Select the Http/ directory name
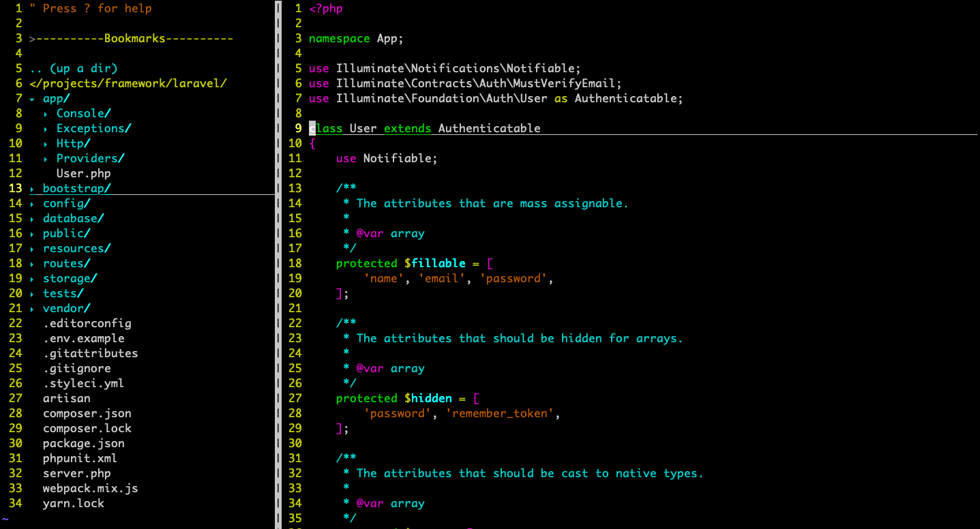This screenshot has height=529, width=980. pyautogui.click(x=74, y=143)
